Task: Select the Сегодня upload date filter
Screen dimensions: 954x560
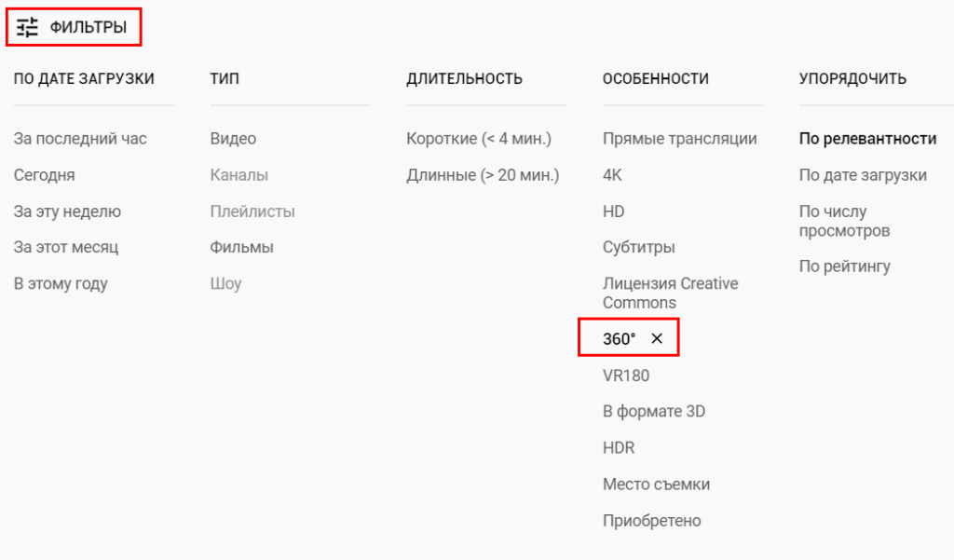Action: pos(45,175)
